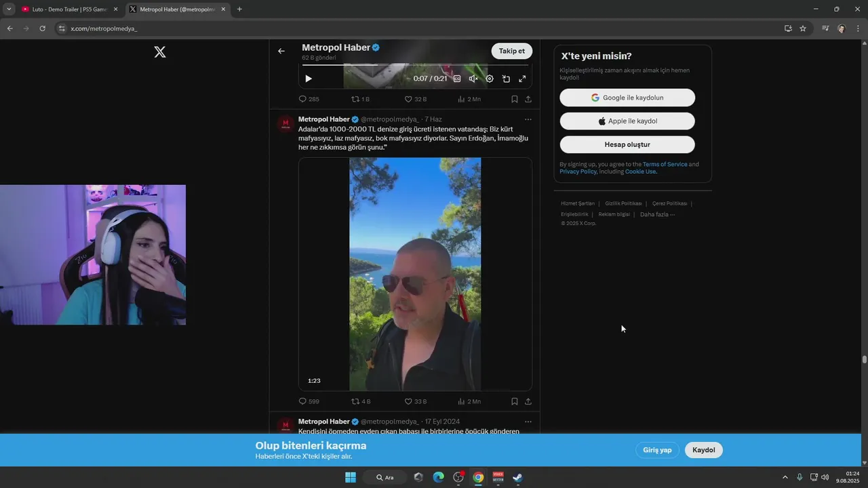Open the Privacy Policy link
Screen dimensions: 868x488
pos(578,171)
